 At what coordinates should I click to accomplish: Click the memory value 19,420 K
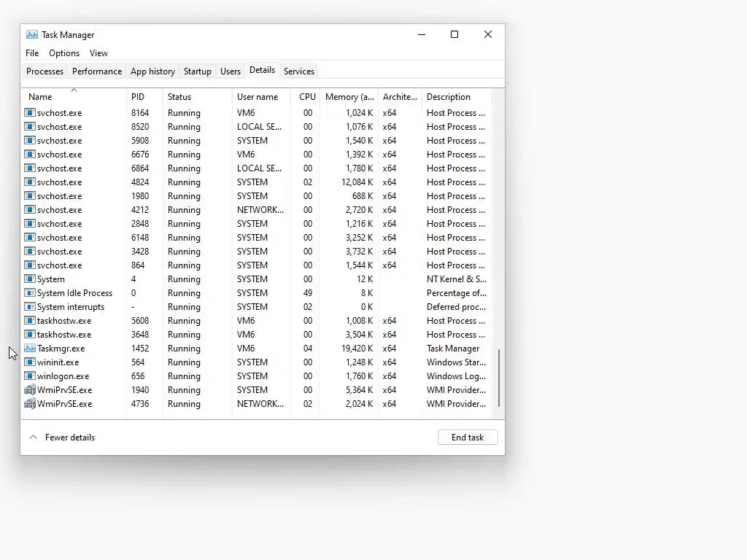point(357,348)
